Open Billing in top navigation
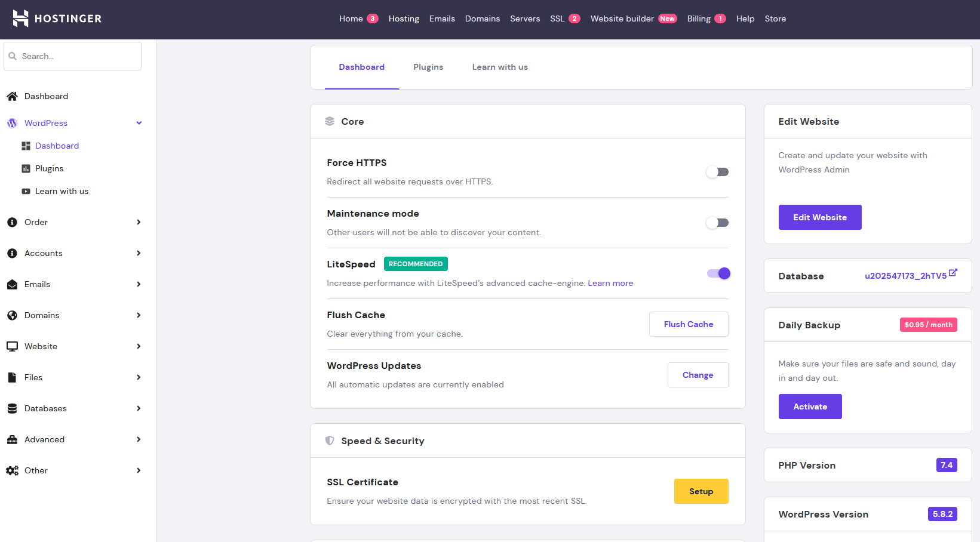This screenshot has height=542, width=980. pos(699,19)
